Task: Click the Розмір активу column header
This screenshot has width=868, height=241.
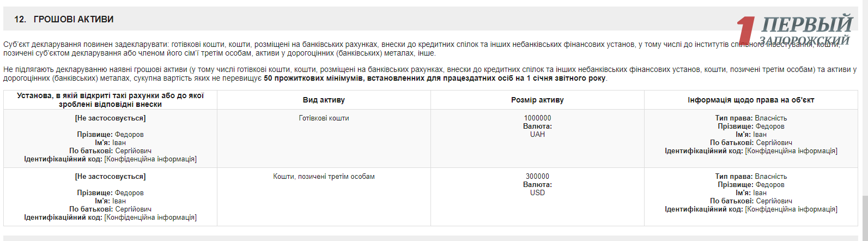Action: click(x=537, y=100)
